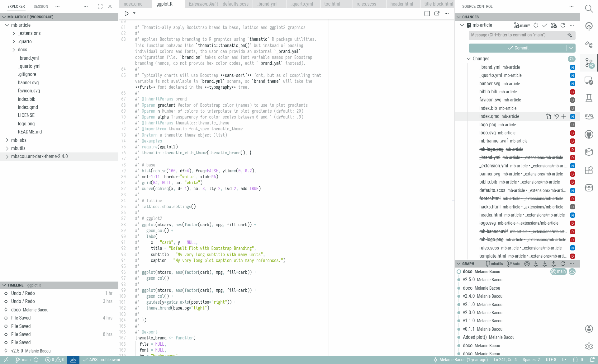Toggle Auto branch filter in Graph

coord(514,264)
